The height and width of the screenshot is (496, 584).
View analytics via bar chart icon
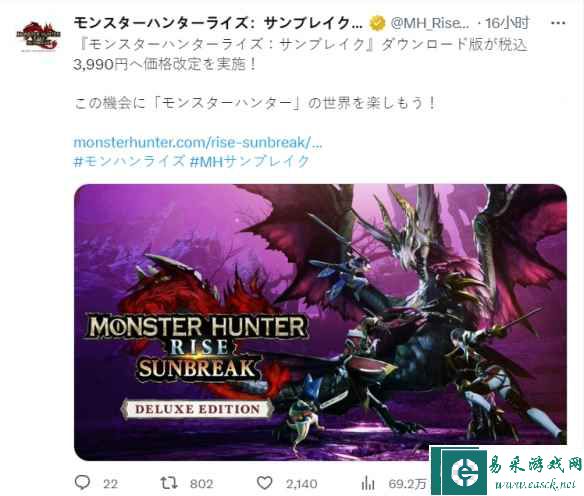368,483
